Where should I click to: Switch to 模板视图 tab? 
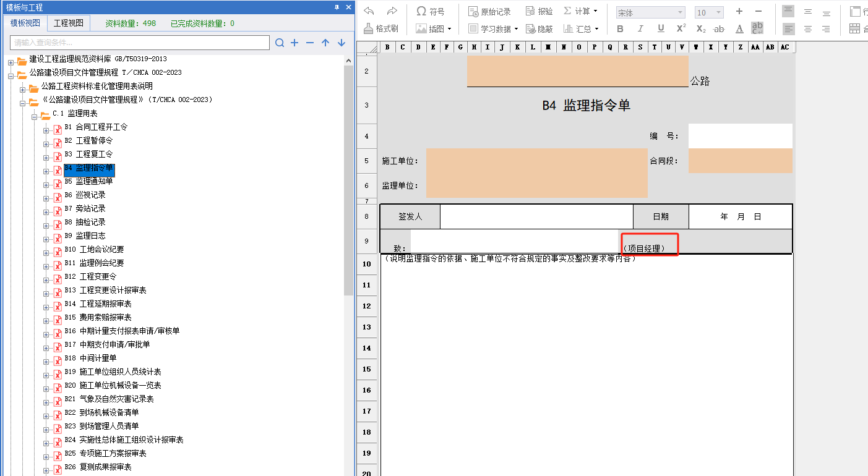click(25, 23)
